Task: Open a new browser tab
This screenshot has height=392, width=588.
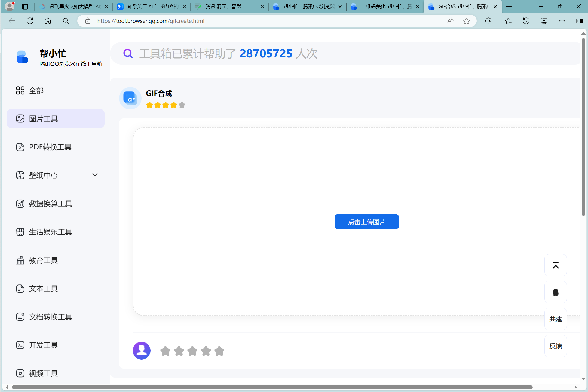Action: (509, 7)
